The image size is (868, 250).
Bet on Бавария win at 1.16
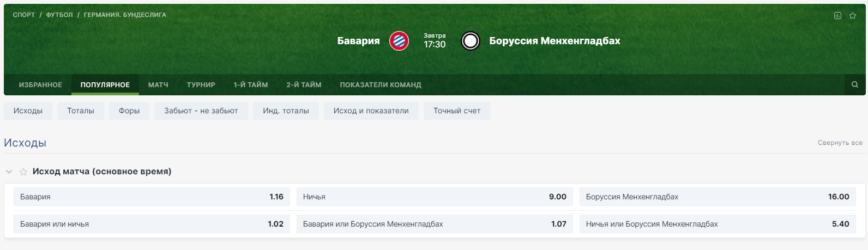pos(152,197)
